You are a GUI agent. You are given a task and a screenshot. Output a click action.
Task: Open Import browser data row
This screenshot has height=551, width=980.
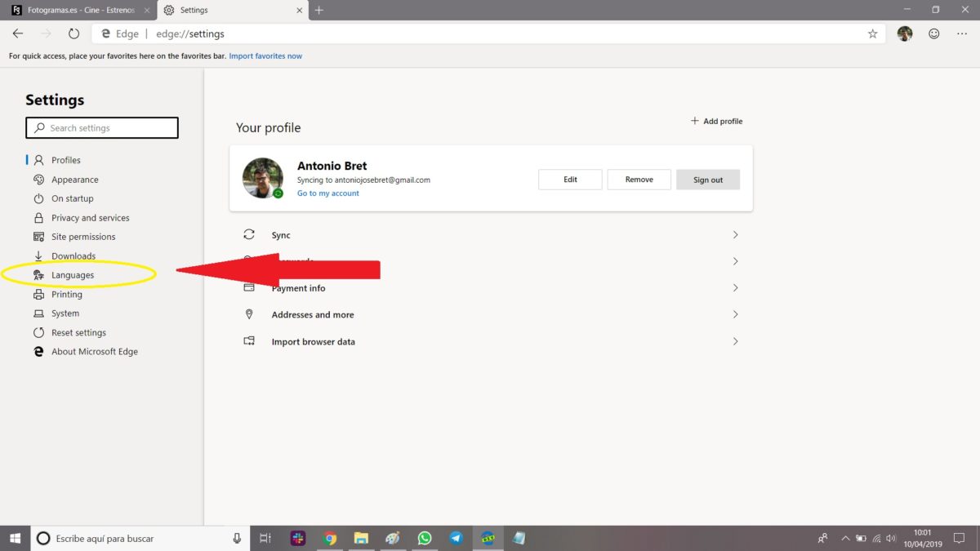pyautogui.click(x=490, y=342)
